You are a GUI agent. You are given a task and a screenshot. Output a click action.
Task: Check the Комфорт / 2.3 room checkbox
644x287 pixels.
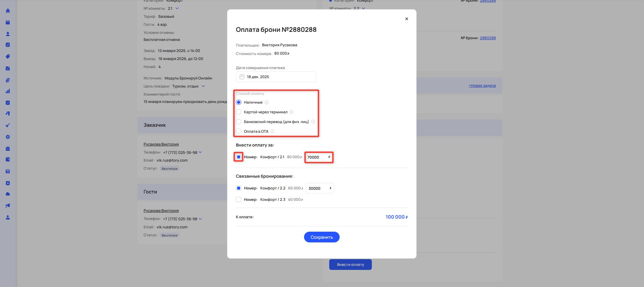(239, 199)
